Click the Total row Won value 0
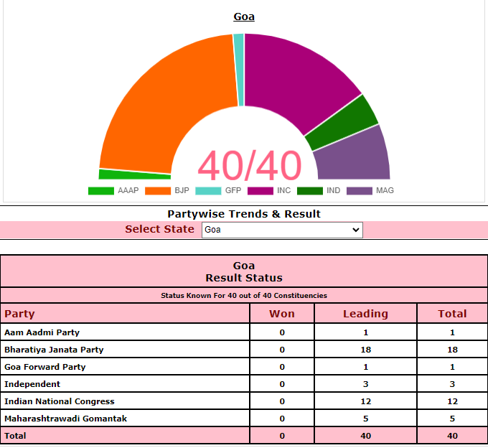Image resolution: width=488 pixels, height=448 pixels. click(282, 436)
